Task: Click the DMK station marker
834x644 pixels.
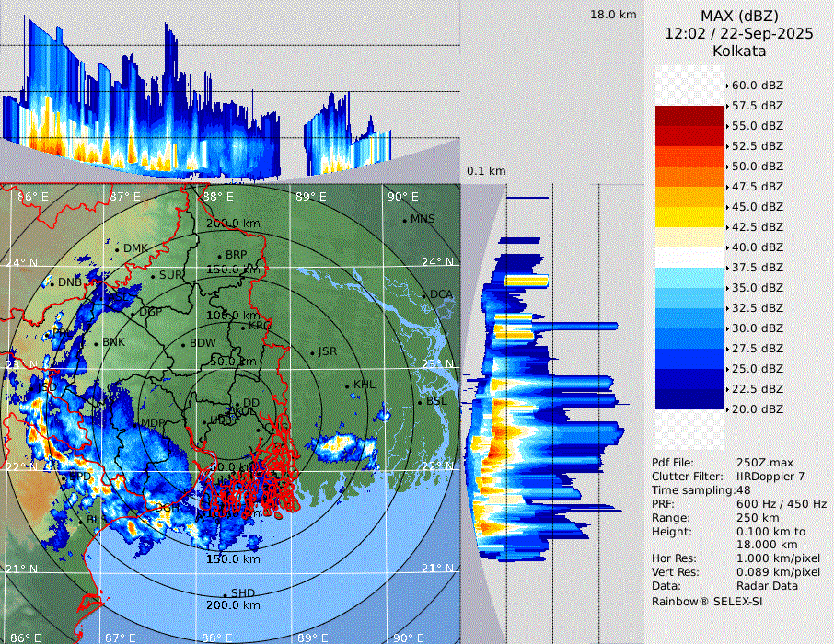Action: pos(118,249)
